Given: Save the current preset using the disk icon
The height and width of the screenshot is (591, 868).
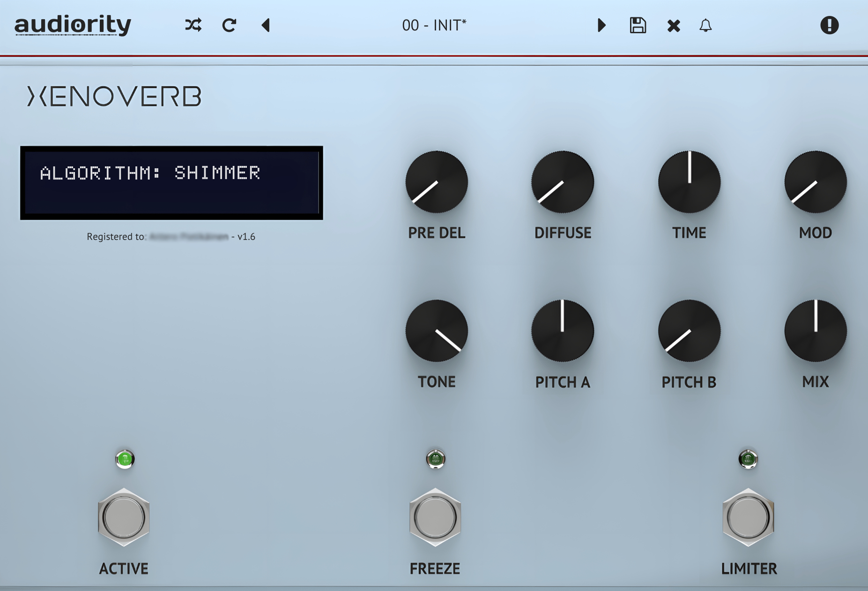Looking at the screenshot, I should pos(638,25).
